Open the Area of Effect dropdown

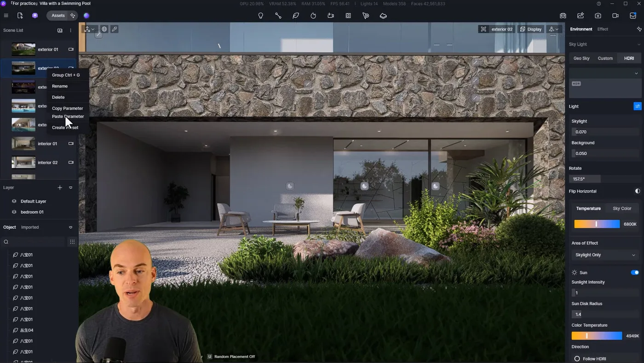605,254
